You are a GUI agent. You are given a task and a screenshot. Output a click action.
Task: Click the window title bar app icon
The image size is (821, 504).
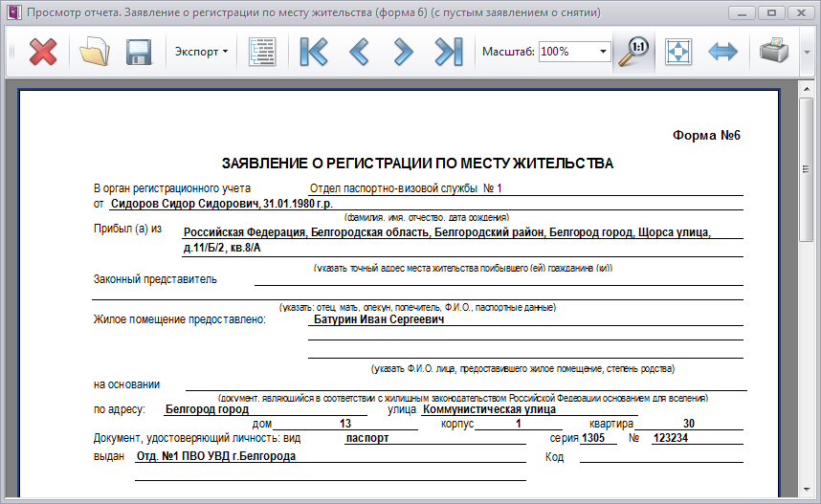pos(13,12)
